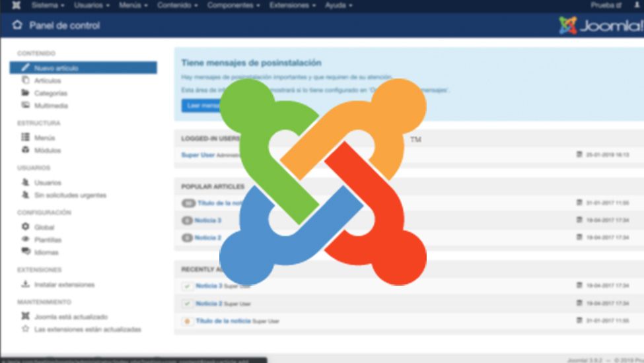Click the Instalar extensiones download icon
The image size is (644, 363).
[x=26, y=284]
